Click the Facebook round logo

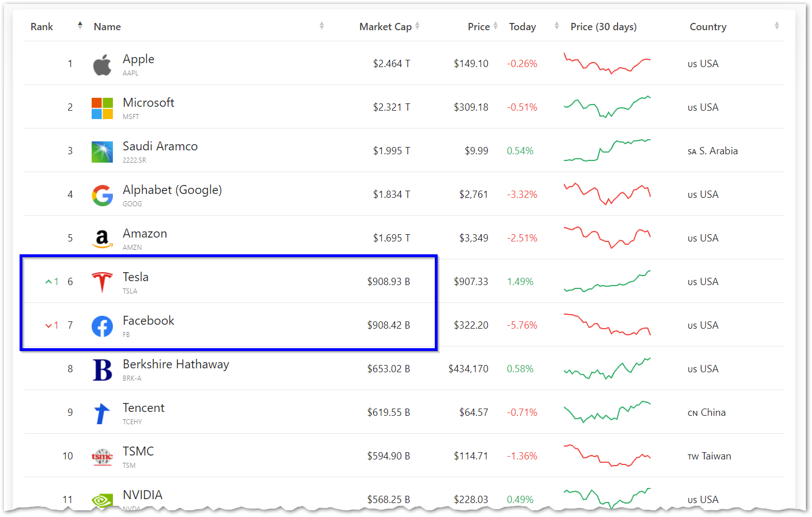[102, 326]
